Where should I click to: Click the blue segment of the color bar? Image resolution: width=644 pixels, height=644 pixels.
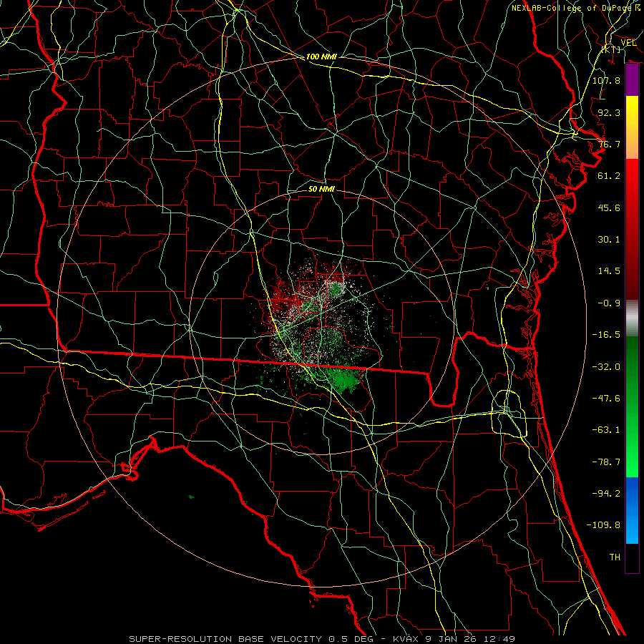coord(632,510)
